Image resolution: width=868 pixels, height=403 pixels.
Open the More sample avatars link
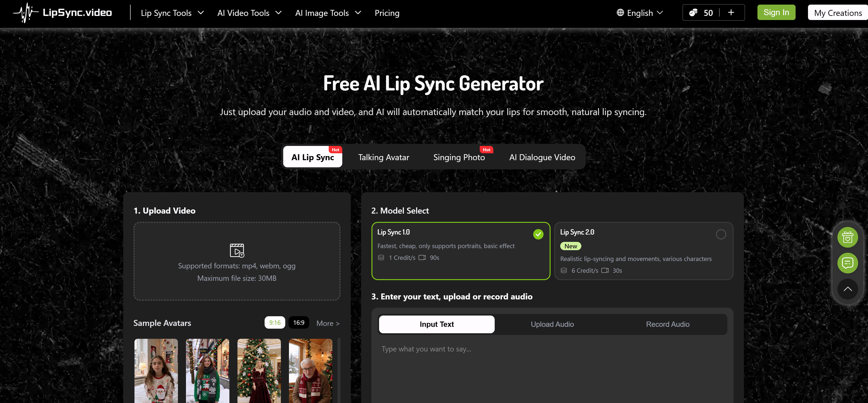(x=328, y=323)
